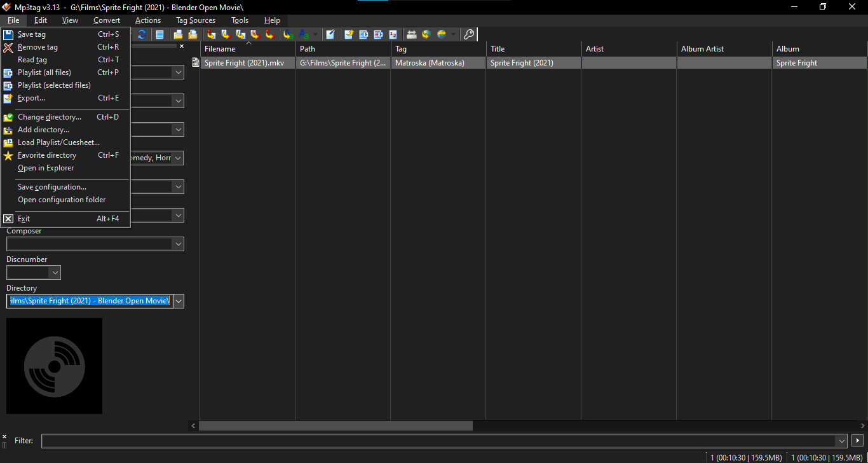Click the first tag source toolbar icon
Image resolution: width=868 pixels, height=463 pixels.
tap(411, 34)
